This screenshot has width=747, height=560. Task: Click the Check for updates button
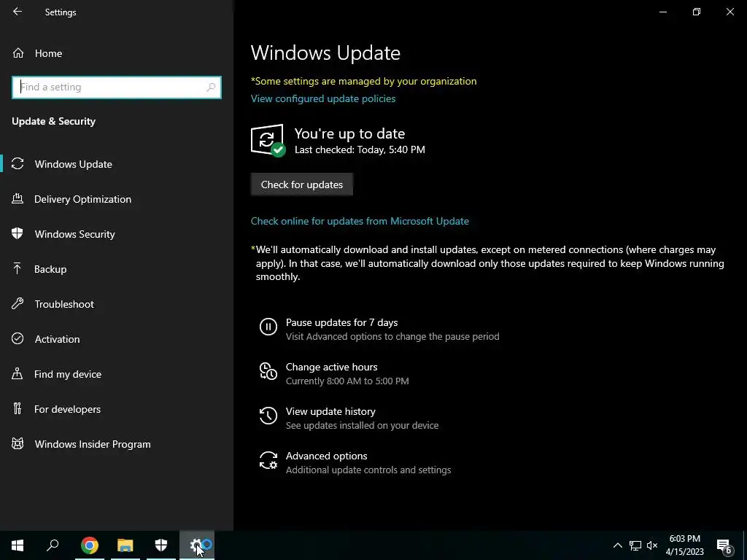(x=301, y=184)
